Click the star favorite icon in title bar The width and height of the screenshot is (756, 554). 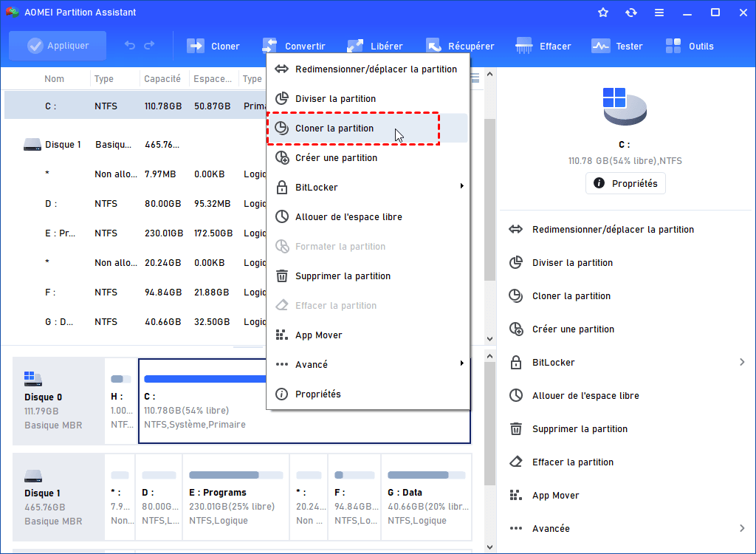tap(602, 13)
